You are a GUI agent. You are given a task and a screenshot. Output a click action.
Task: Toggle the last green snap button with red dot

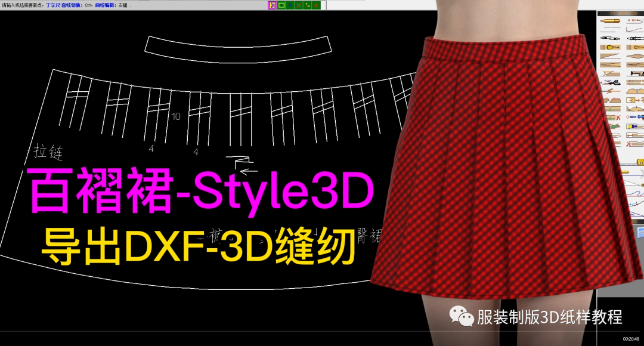[316, 5]
